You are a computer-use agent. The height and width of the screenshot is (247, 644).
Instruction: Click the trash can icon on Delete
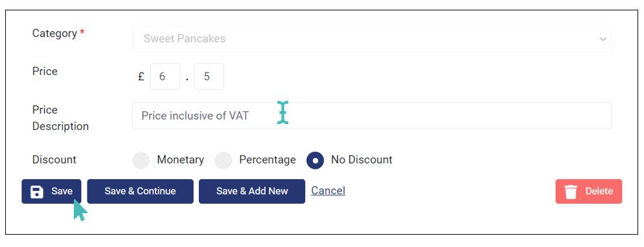click(x=571, y=191)
